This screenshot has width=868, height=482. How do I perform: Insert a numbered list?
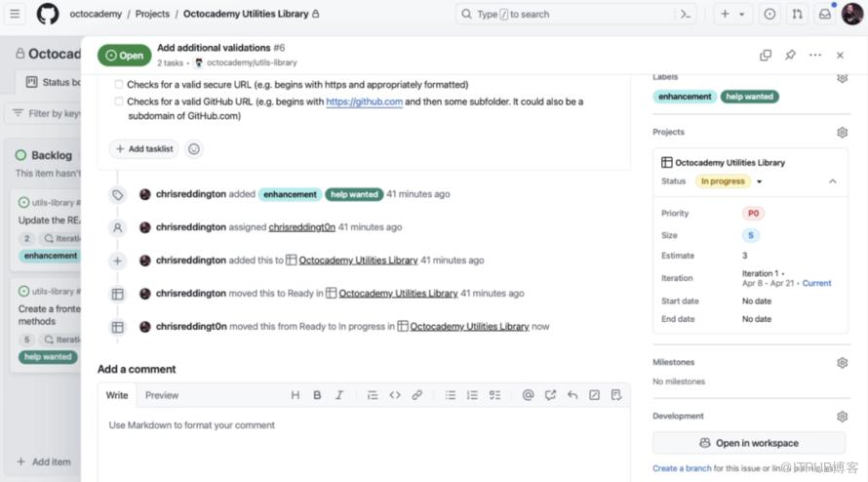472,395
